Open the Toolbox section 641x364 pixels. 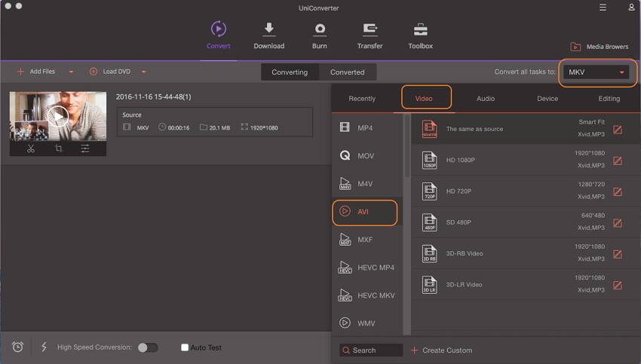pyautogui.click(x=420, y=35)
